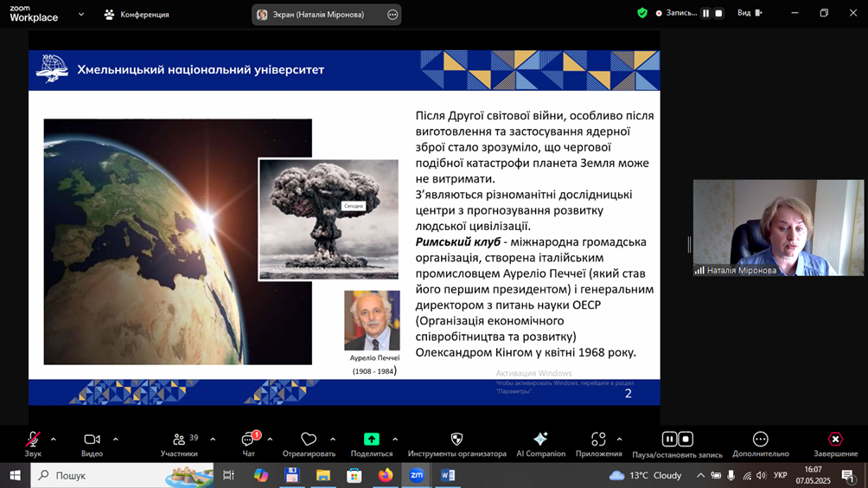868x488 pixels.
Task: Open the floppy disk app on taskbar
Action: pos(291,475)
